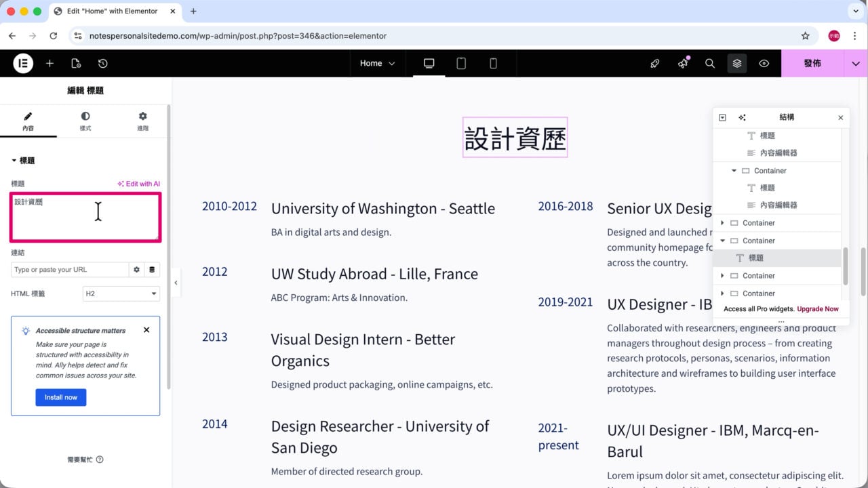
Task: Click the structure panel scrollbar
Action: (845, 266)
